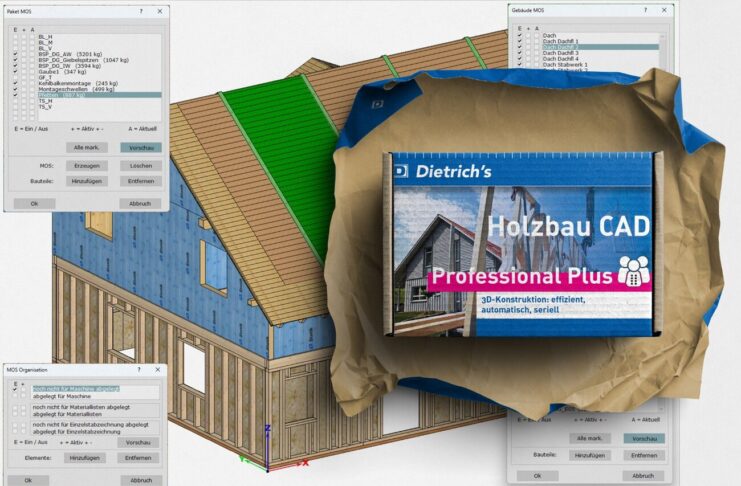Enable E checkbox for abgelegt für Materiallisten
741x486 pixels.
click(x=15, y=414)
